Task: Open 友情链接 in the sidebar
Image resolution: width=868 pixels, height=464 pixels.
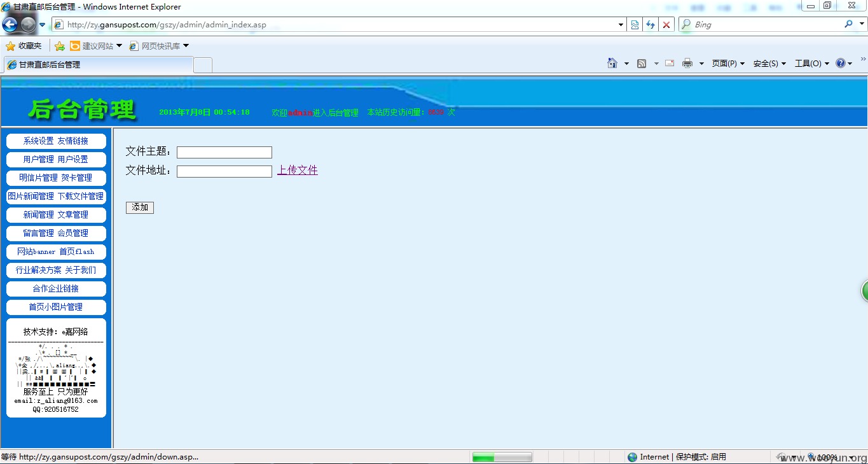Action: coord(73,141)
